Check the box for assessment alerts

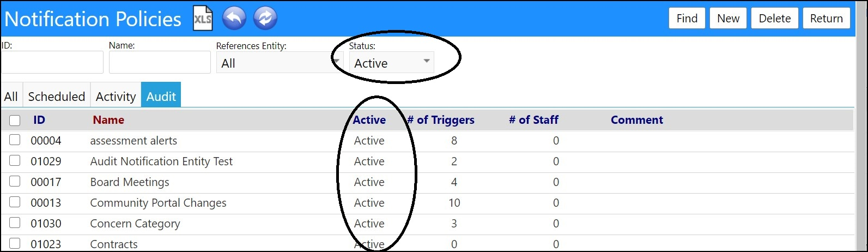click(15, 140)
